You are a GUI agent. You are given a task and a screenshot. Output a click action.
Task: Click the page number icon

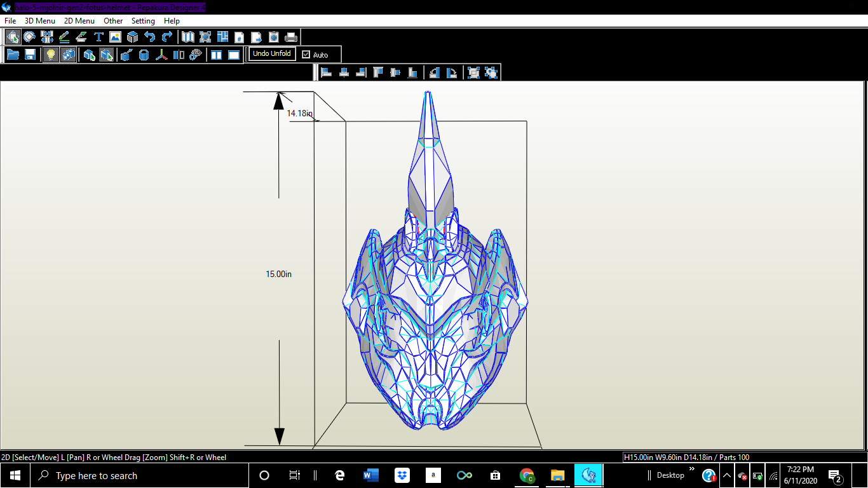coord(240,37)
